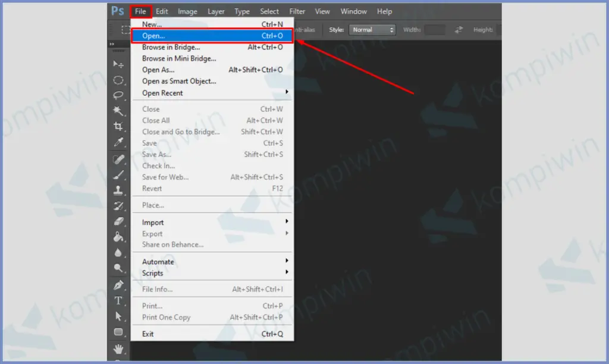Open the View menu

pos(322,11)
